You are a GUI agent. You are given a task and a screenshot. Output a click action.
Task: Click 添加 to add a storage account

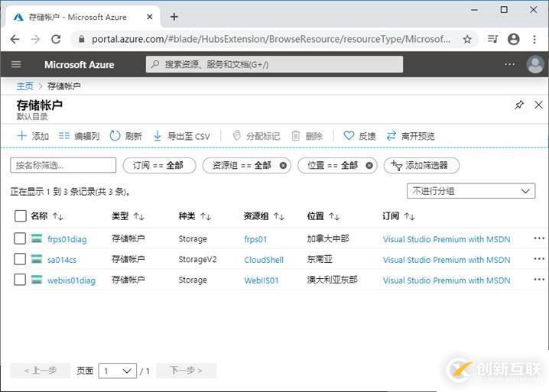click(33, 136)
